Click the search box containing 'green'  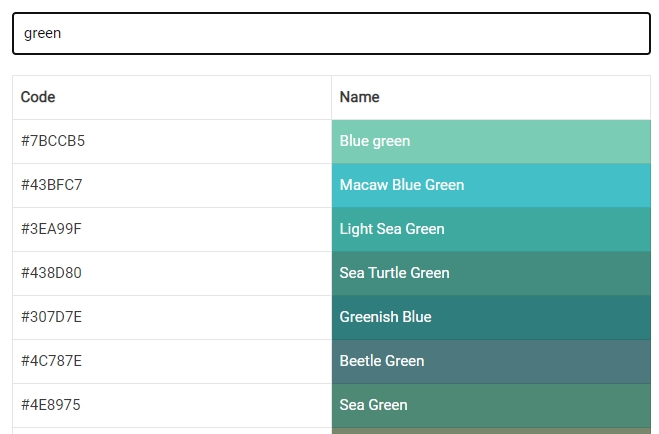[331, 33]
